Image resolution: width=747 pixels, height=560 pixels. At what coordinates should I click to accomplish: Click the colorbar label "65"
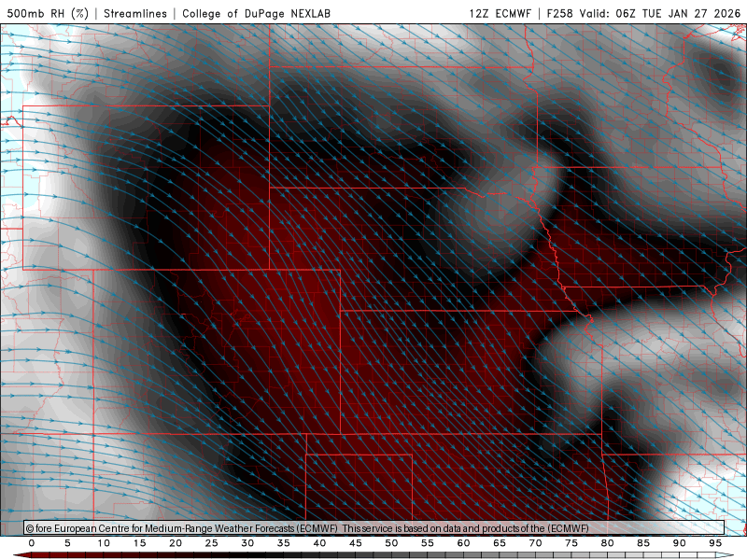coord(500,543)
